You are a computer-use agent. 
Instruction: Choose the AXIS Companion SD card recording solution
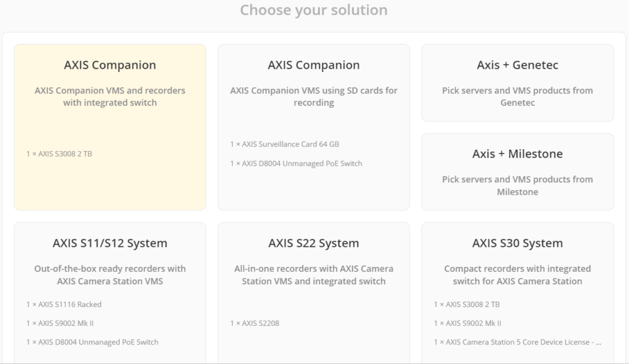click(314, 126)
